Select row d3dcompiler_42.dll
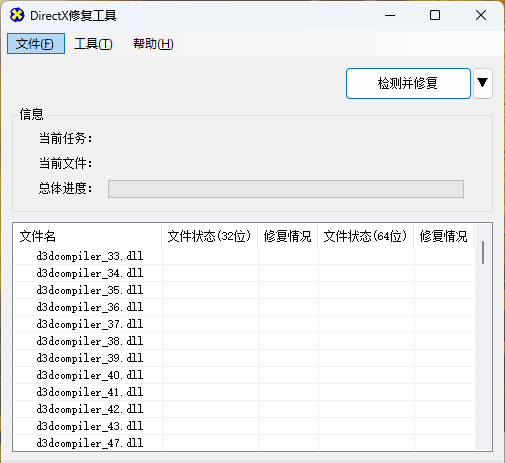The width and height of the screenshot is (505, 463). point(244,409)
